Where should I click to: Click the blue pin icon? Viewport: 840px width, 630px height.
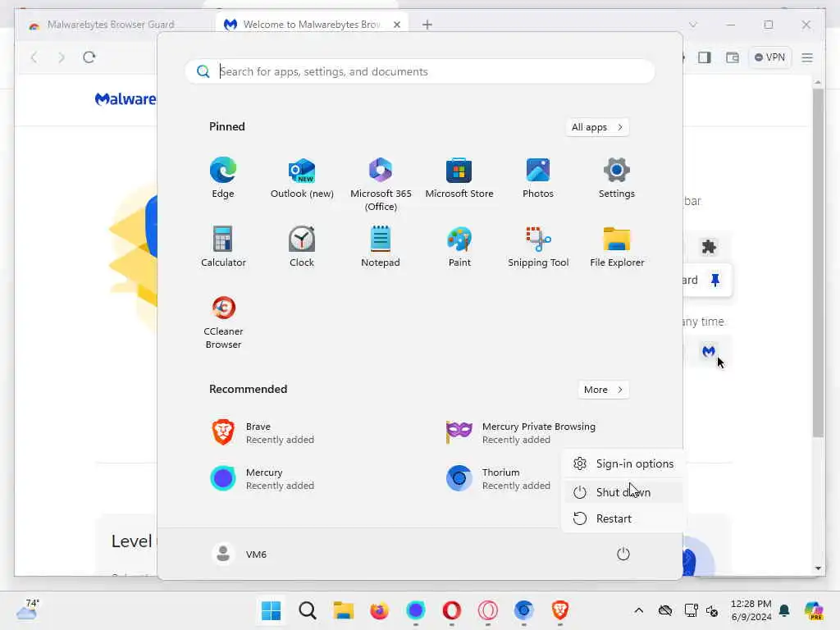(715, 280)
